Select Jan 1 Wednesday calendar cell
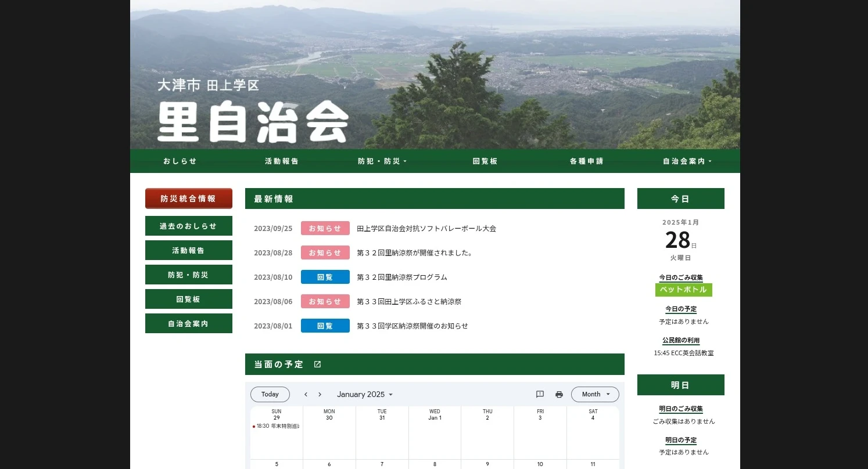This screenshot has height=469, width=868. pos(435,433)
